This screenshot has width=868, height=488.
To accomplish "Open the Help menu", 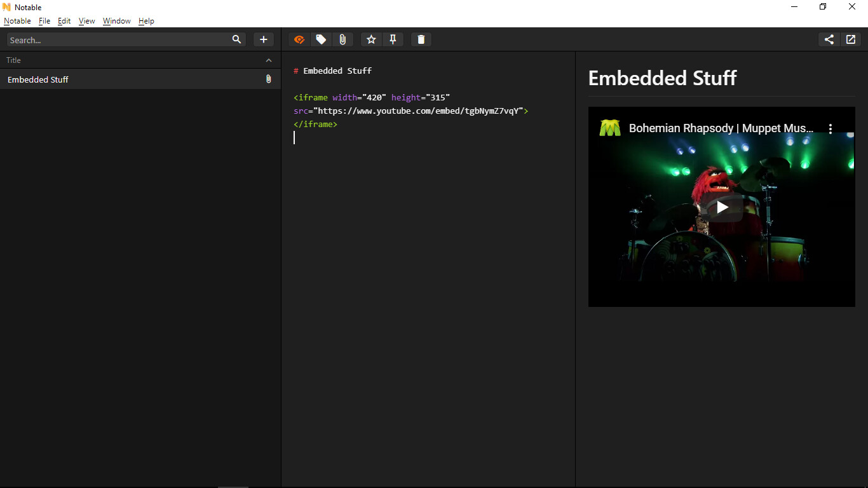I will click(x=146, y=21).
